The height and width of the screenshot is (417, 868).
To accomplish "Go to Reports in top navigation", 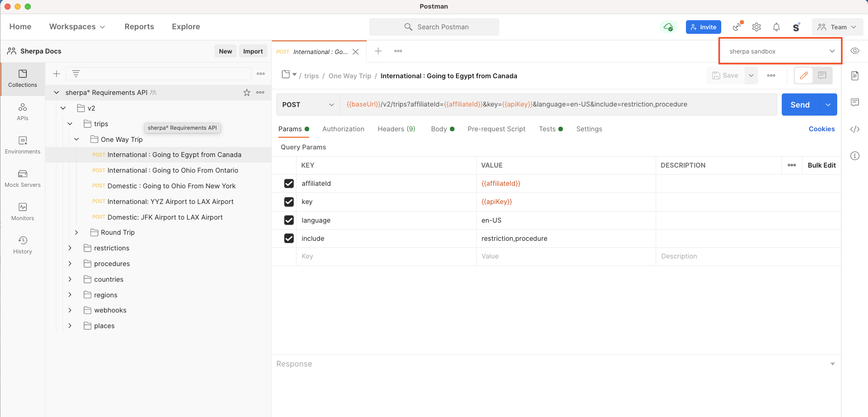I will (139, 27).
